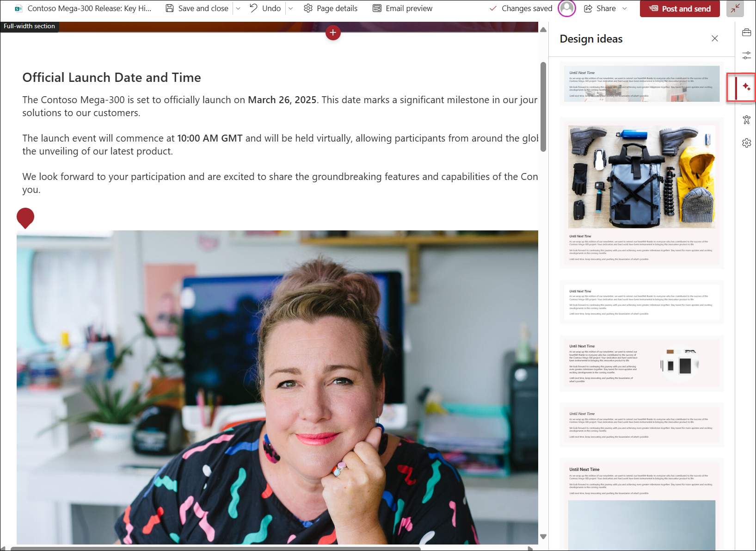Image resolution: width=756 pixels, height=551 pixels.
Task: Open the settings gear on the right rail
Action: pos(747,143)
